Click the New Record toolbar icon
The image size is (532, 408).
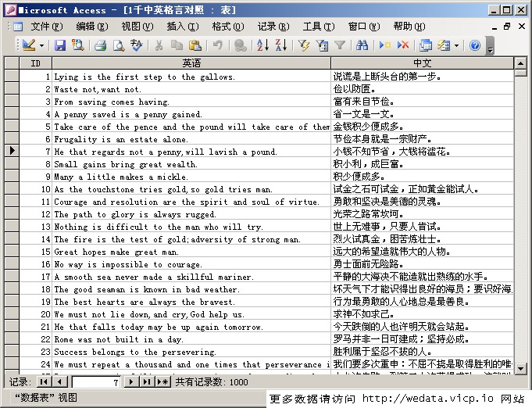click(x=385, y=45)
